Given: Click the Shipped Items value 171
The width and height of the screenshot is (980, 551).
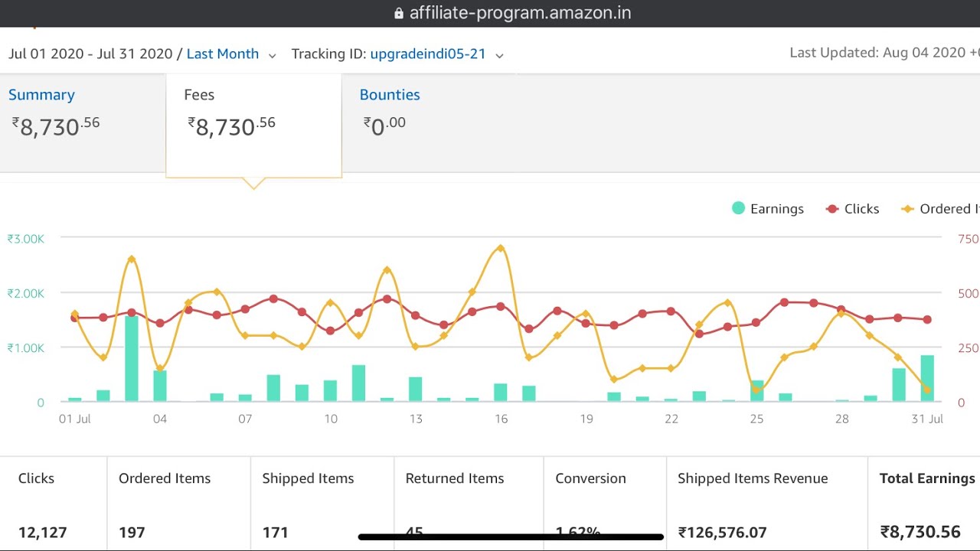Looking at the screenshot, I should [275, 532].
